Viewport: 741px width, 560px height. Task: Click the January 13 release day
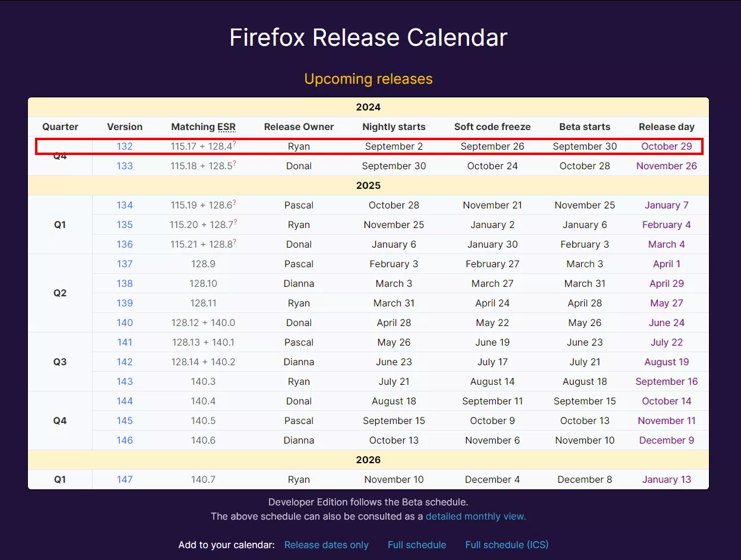click(x=667, y=479)
